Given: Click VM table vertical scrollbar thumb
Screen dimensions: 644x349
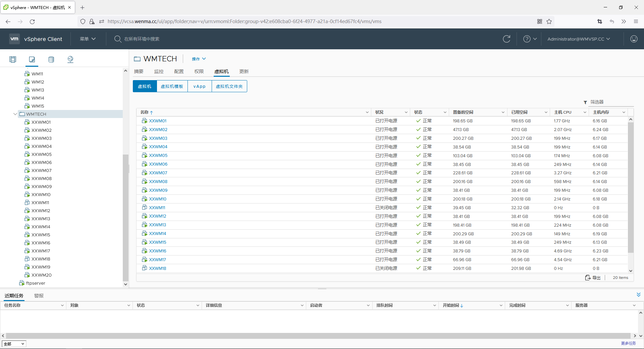Looking at the screenshot, I should click(631, 188).
